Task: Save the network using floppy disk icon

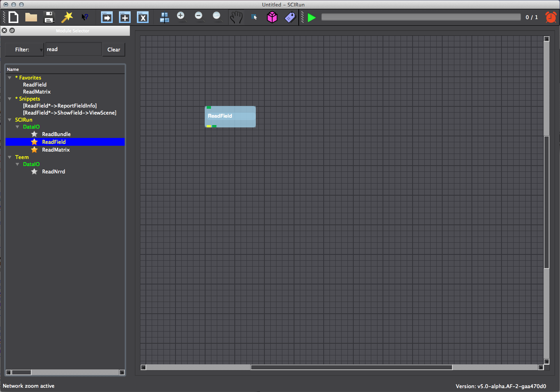Action: [49, 17]
